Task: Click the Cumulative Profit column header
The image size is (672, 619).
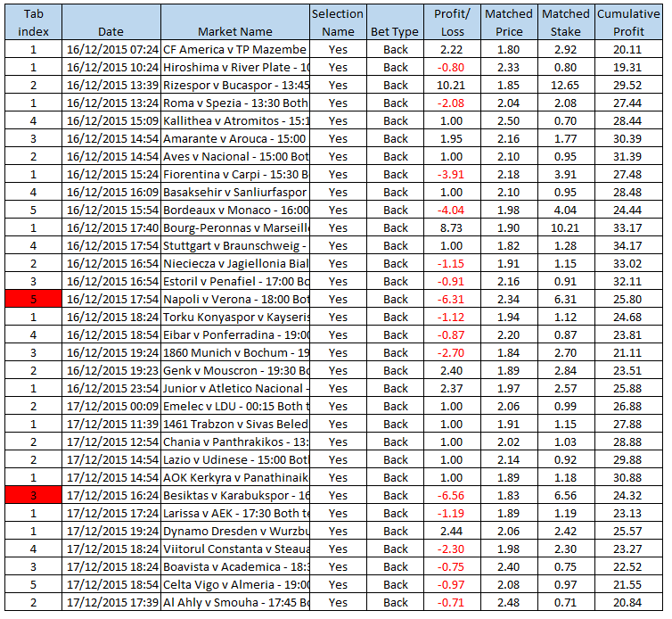Action: [x=628, y=22]
